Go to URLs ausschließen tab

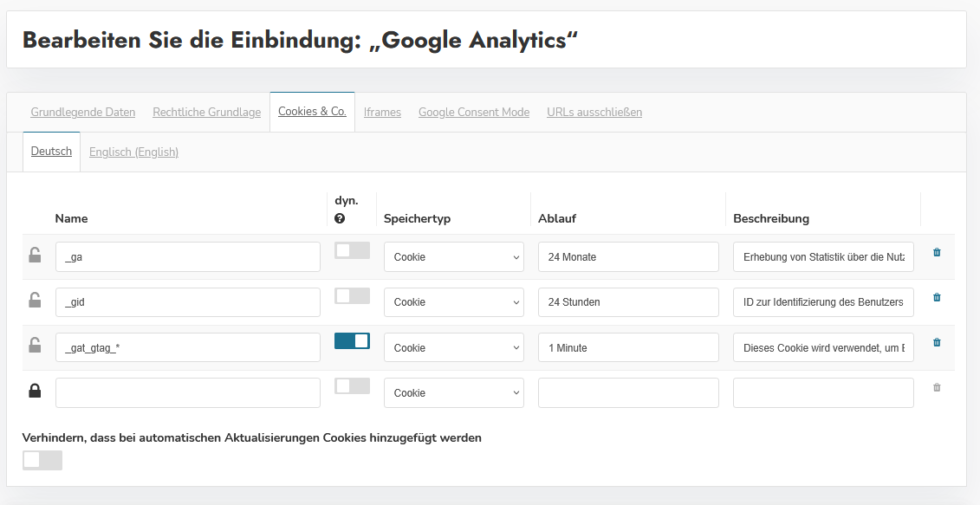(594, 113)
